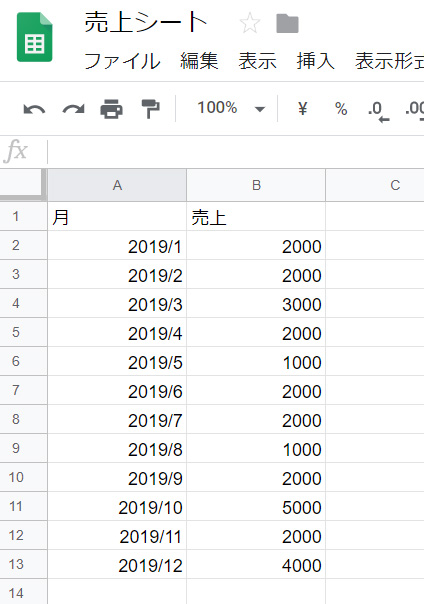
Task: Click the decrease decimal places icon
Action: click(x=379, y=111)
